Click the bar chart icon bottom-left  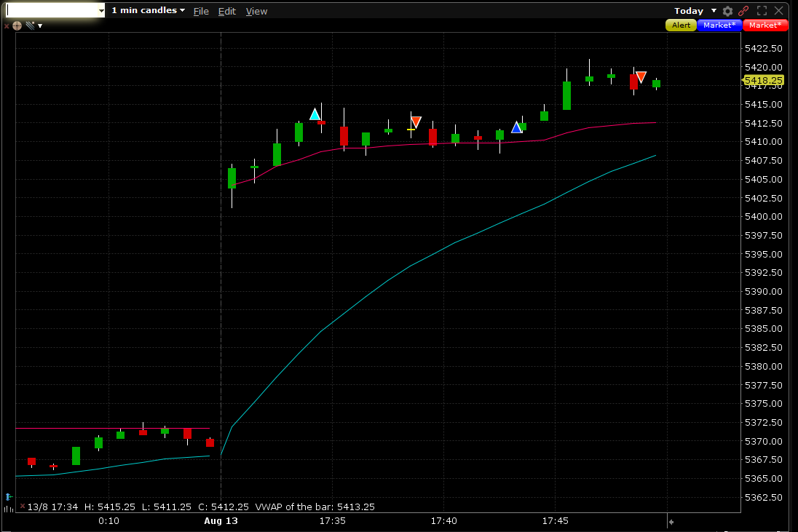tap(8, 508)
